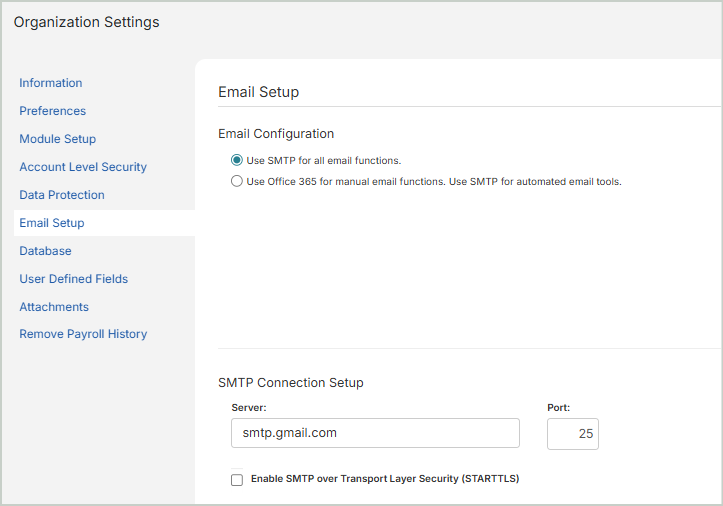This screenshot has height=506, width=723.
Task: Navigate to Database settings
Action: point(45,251)
